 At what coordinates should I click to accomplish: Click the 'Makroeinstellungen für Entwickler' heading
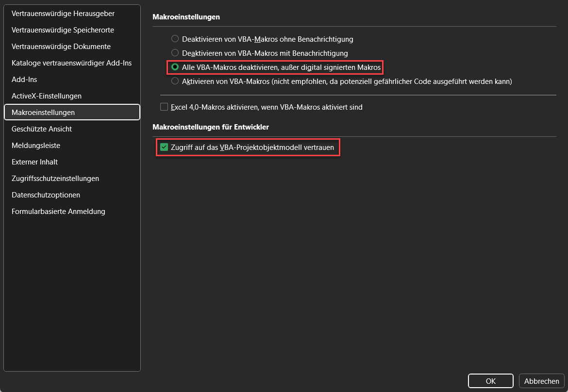coord(211,127)
